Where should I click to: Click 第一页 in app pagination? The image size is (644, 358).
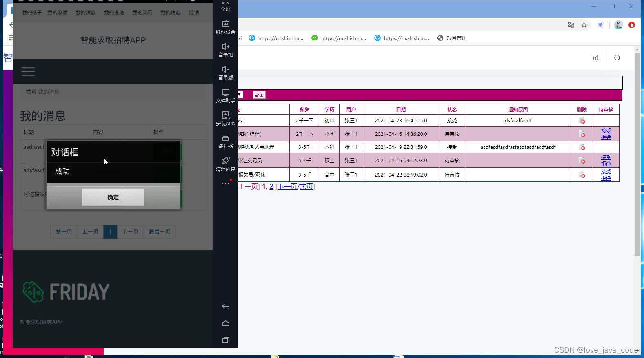point(64,232)
